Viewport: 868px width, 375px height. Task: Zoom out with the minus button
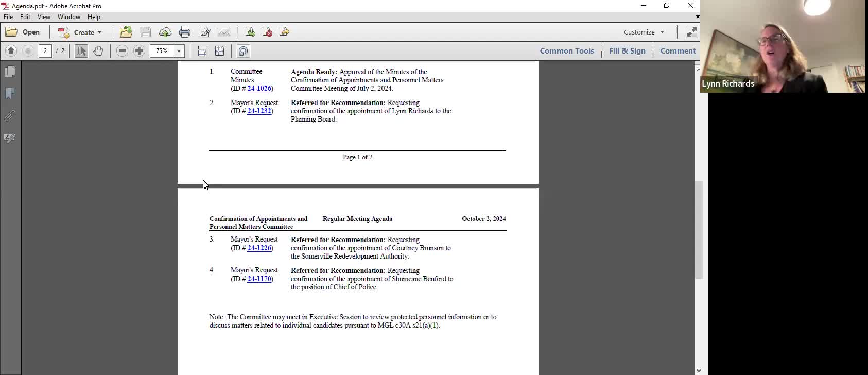122,50
